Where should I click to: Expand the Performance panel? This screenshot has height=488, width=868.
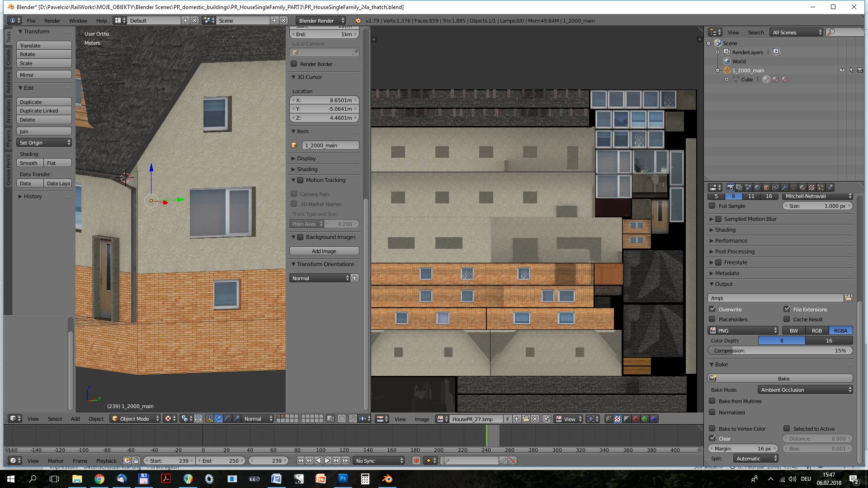pos(731,241)
